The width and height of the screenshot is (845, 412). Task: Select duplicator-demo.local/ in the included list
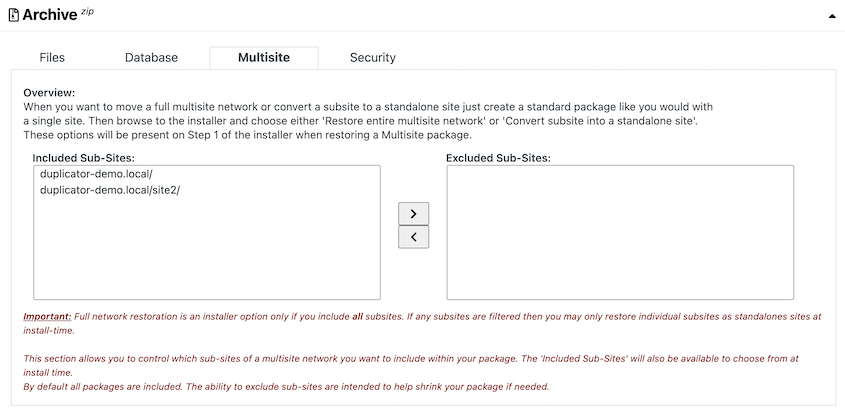pyautogui.click(x=96, y=174)
